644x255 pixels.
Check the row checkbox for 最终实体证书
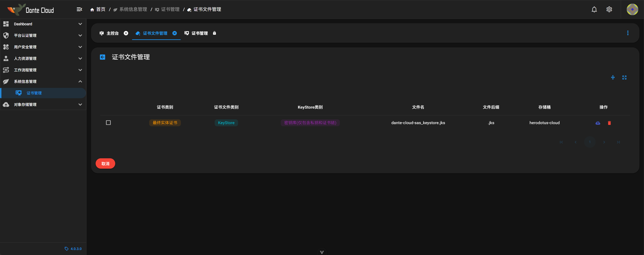(108, 123)
